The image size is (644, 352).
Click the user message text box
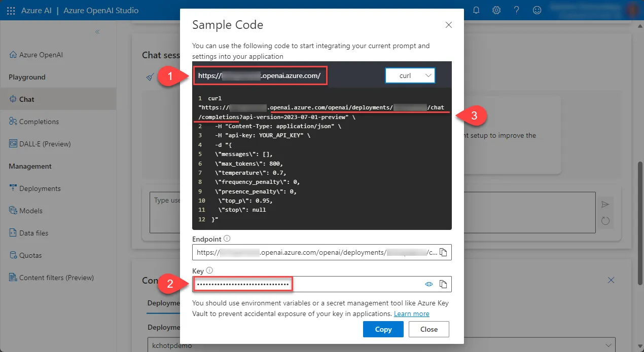372,212
